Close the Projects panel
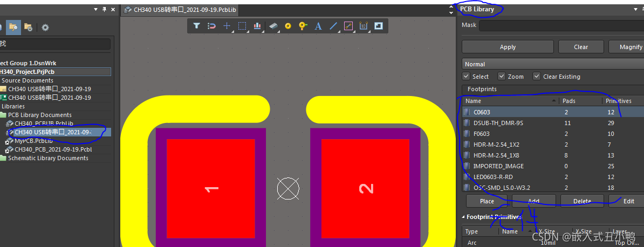Screen dimensions: 644x247 point(113,10)
